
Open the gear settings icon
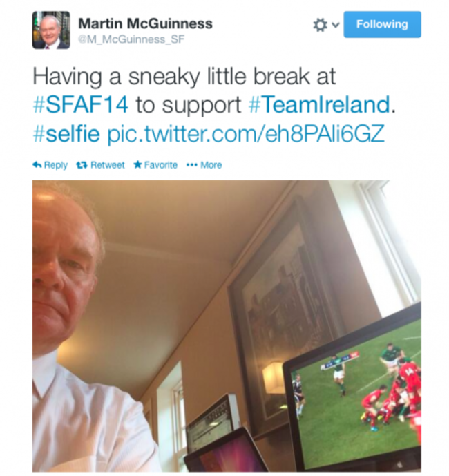(321, 25)
